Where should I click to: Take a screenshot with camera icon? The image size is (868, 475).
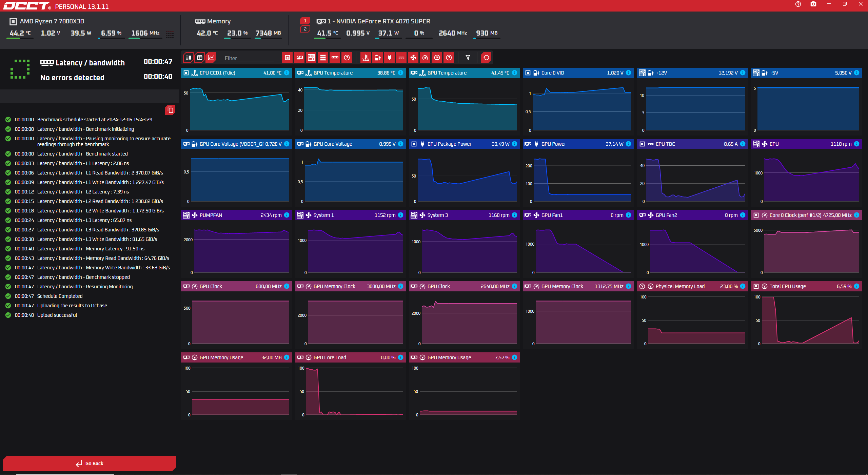[813, 4]
